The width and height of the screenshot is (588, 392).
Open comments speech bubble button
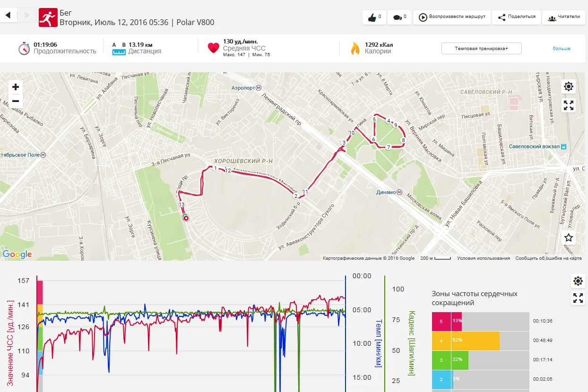[400, 17]
